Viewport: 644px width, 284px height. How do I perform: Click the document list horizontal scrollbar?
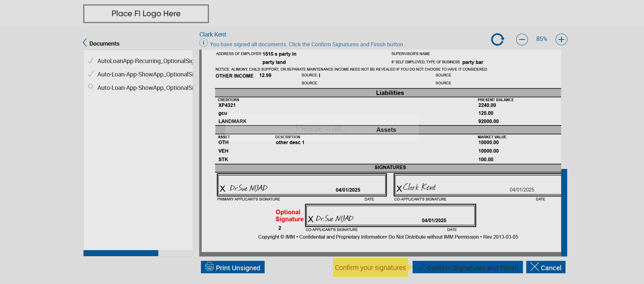point(121,253)
